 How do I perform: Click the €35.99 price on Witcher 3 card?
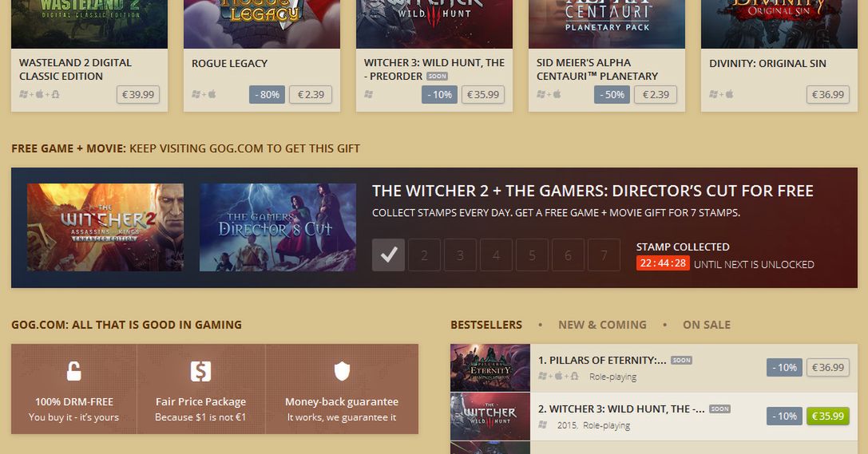coord(483,95)
